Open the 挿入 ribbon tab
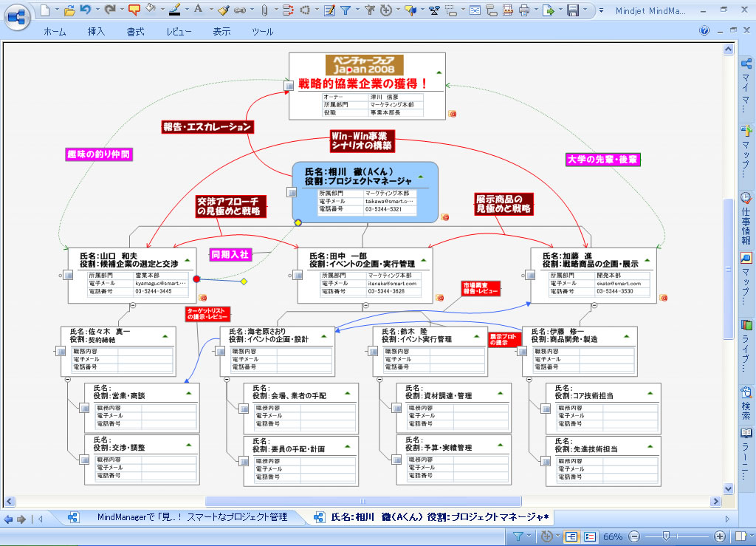Image resolution: width=756 pixels, height=546 pixels. (96, 32)
